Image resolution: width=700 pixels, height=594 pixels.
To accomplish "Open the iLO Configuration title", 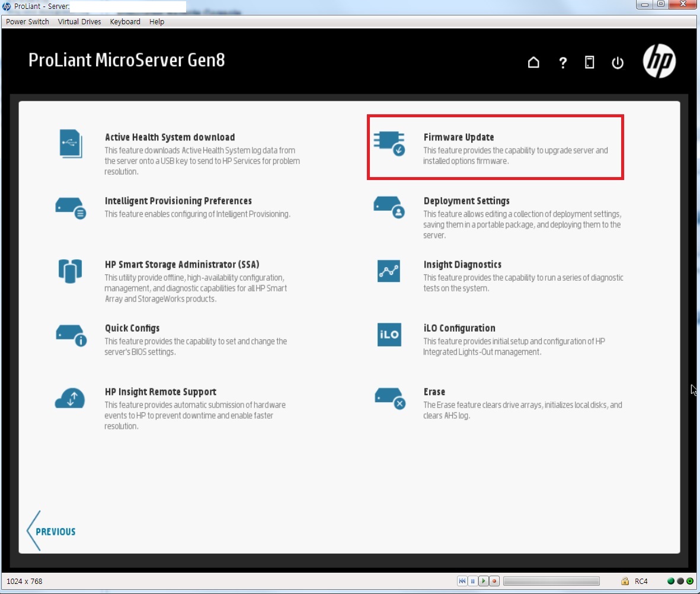I will click(459, 328).
